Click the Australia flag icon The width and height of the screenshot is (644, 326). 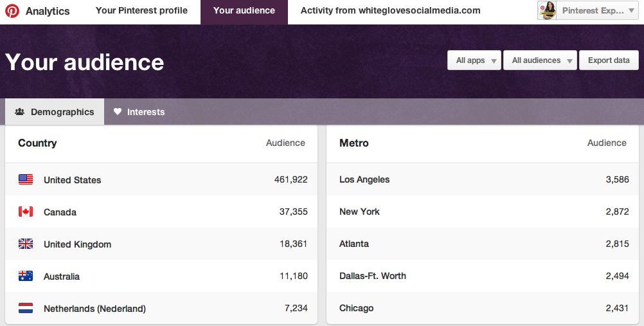[x=26, y=276]
